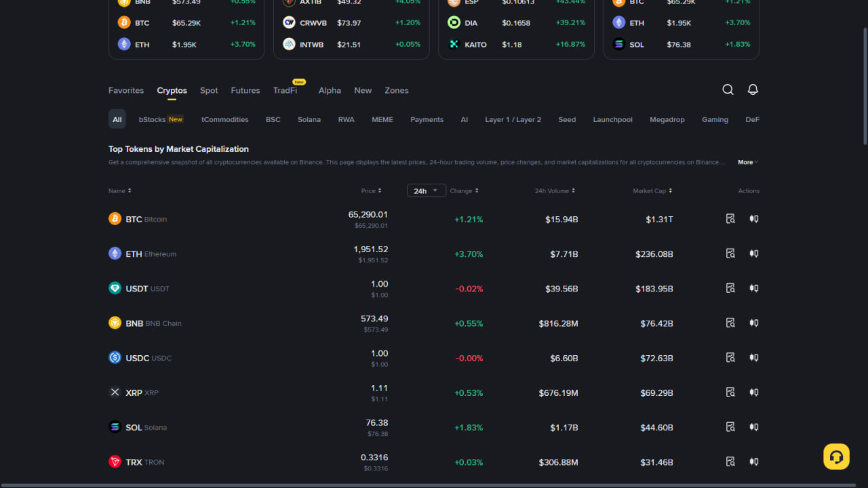Click the $1.31T market cap value
Screen dimensions: 868x488
pos(660,219)
